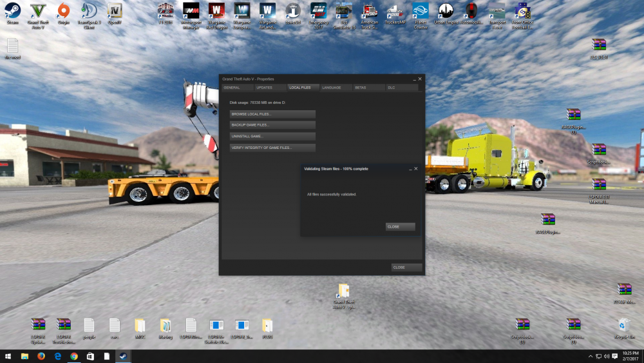Image resolution: width=644 pixels, height=363 pixels.
Task: Minimize the Validating Steam files dialog
Action: point(410,169)
